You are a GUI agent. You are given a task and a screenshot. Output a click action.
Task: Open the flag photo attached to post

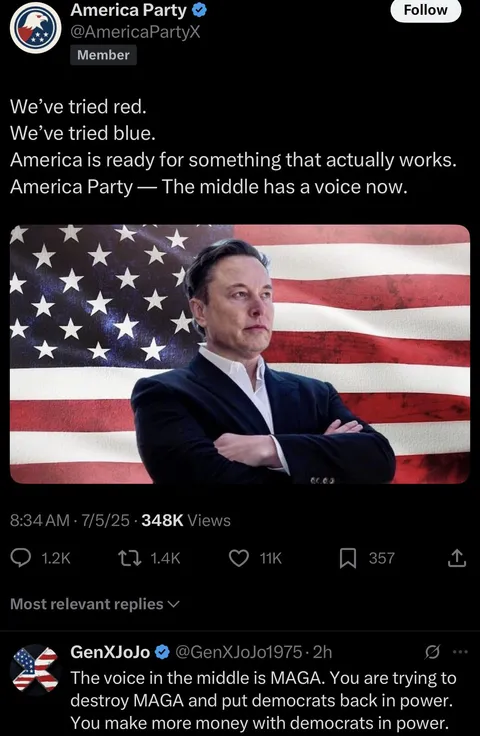240,354
